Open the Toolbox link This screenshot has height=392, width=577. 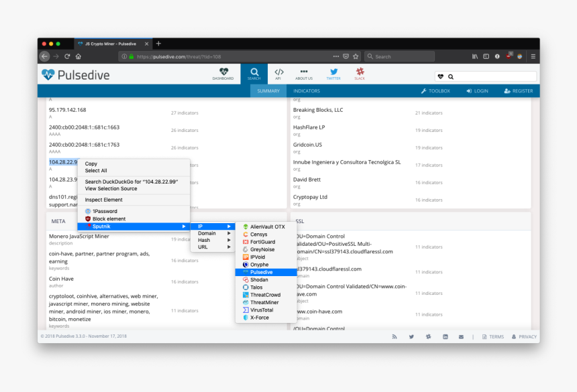pos(435,90)
